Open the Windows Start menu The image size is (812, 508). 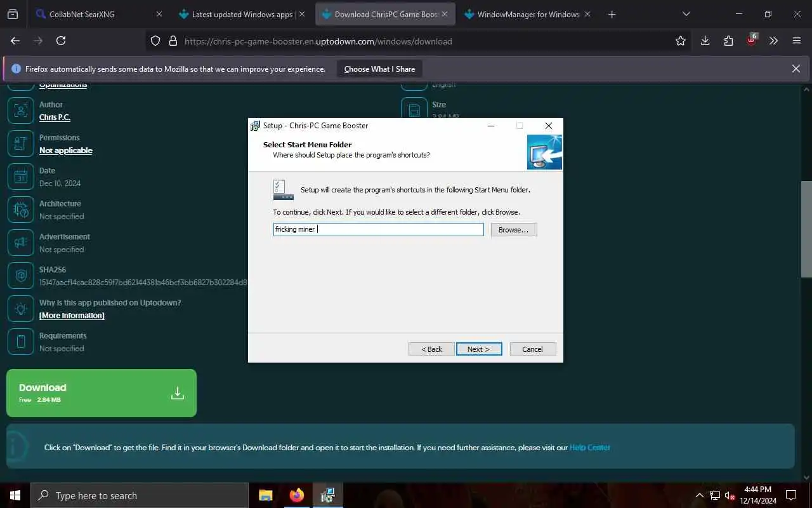click(x=15, y=495)
